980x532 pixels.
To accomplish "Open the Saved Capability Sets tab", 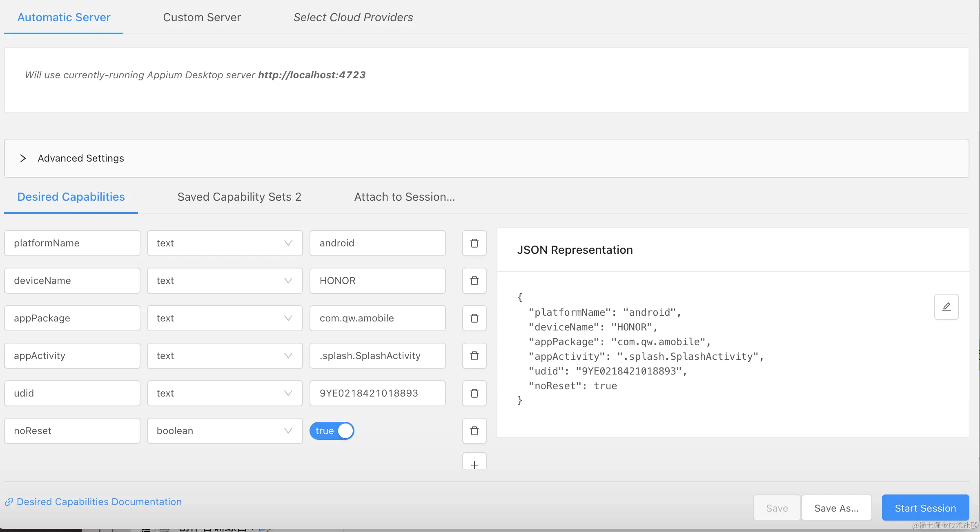I will (x=239, y=197).
